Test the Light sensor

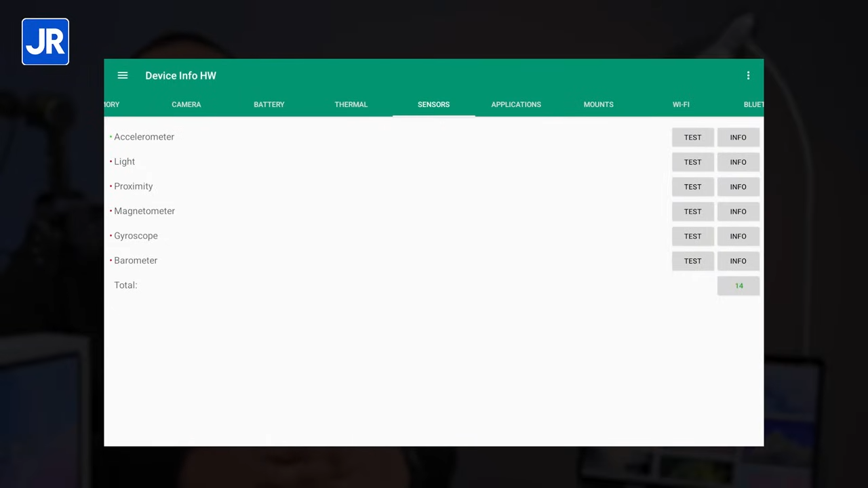pyautogui.click(x=692, y=162)
